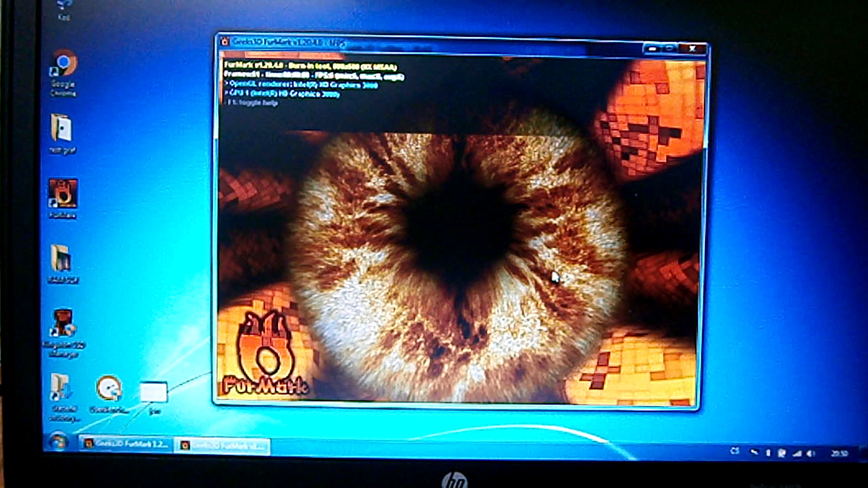The image size is (868, 488).
Task: Select the desktop icon directly above the bottom-left folder shortcut
Action: tap(62, 323)
